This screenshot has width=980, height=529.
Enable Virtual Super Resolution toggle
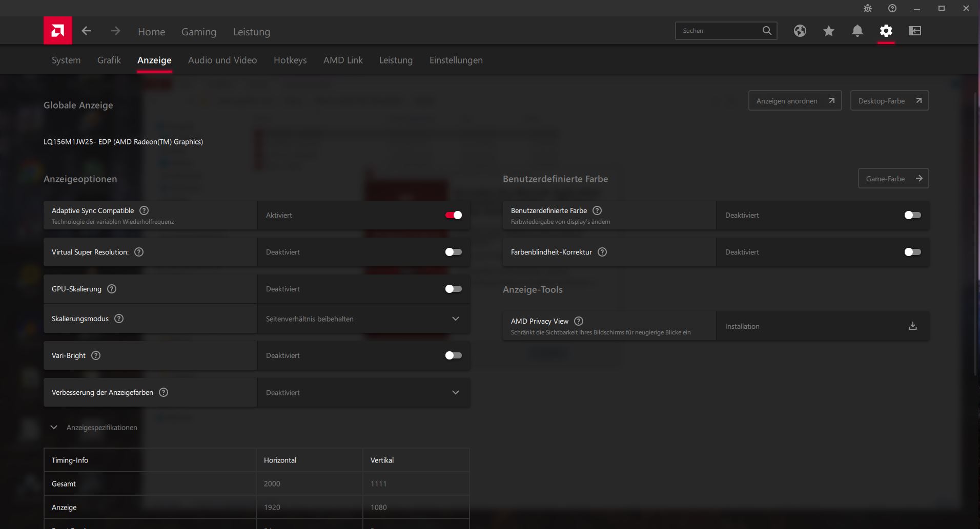(x=454, y=252)
